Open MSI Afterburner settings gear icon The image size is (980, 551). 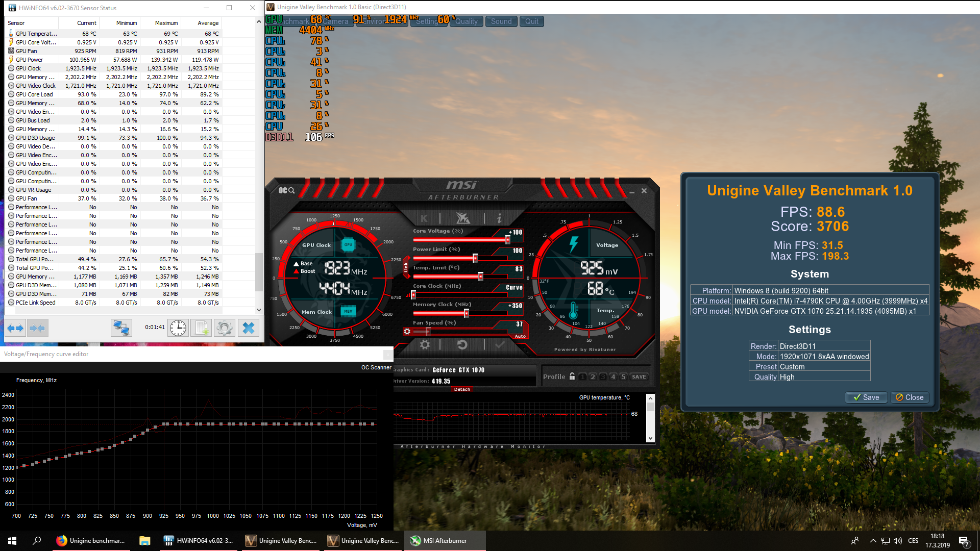[425, 345]
